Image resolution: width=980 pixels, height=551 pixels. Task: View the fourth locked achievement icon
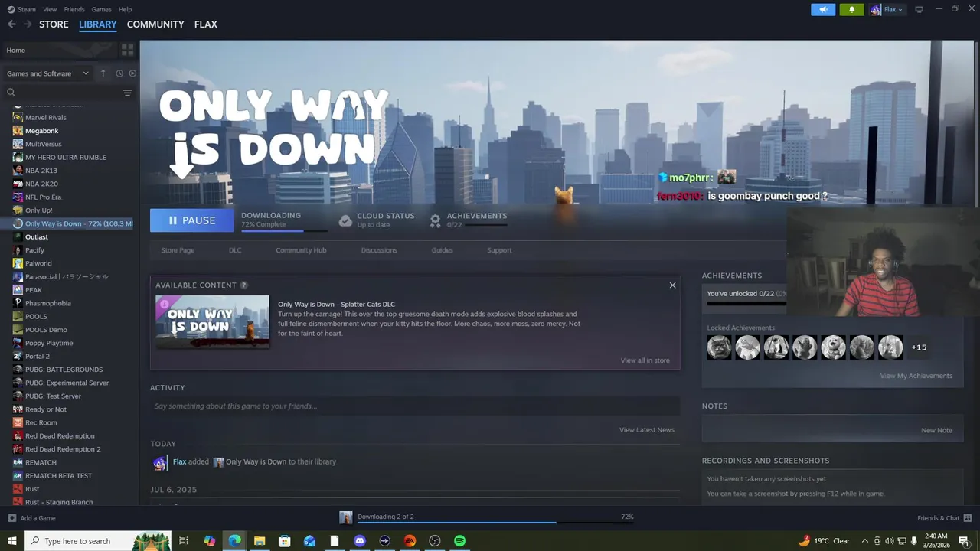[805, 347]
